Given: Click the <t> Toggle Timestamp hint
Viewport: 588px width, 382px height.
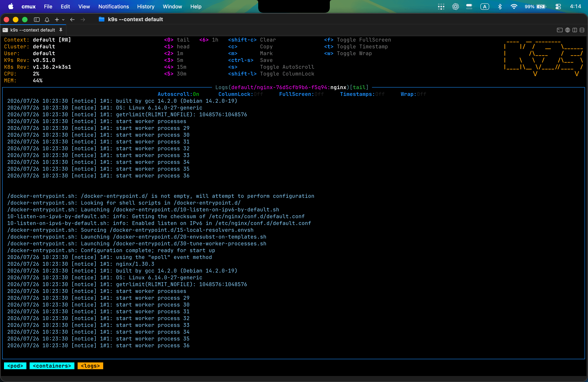Looking at the screenshot, I should 356,46.
